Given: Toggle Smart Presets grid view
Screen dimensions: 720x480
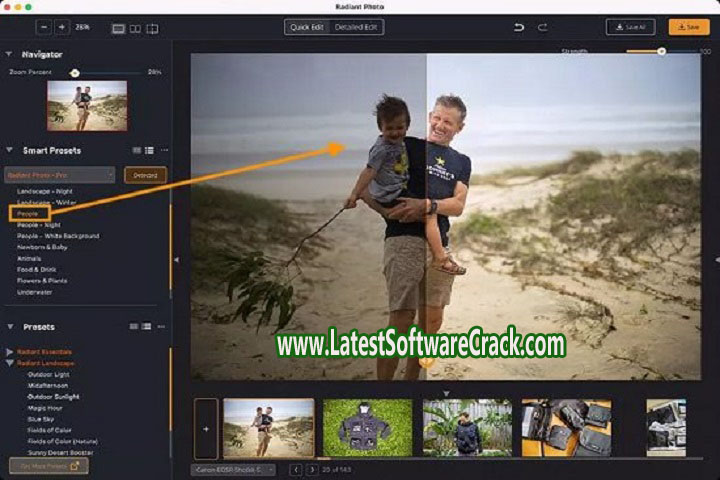Looking at the screenshot, I should (135, 150).
